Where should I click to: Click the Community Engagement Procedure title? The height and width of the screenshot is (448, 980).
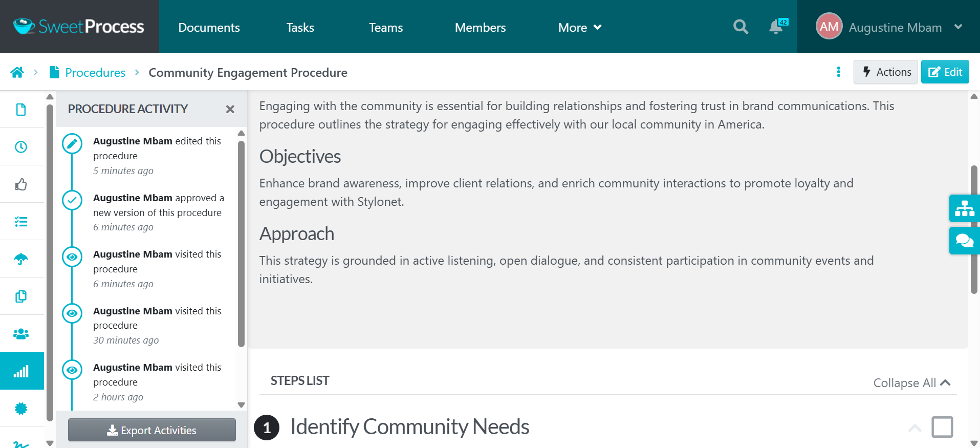(248, 72)
